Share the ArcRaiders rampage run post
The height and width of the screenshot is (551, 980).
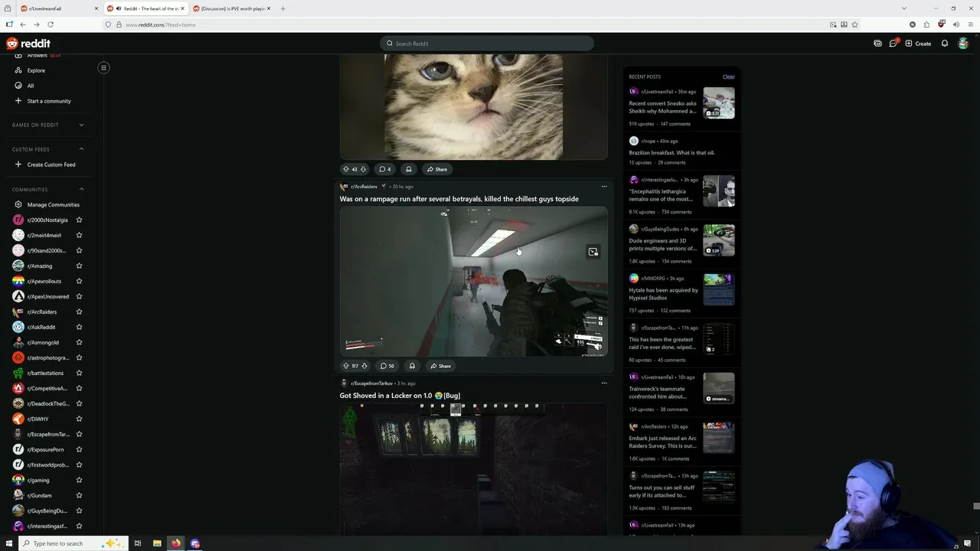pos(440,366)
